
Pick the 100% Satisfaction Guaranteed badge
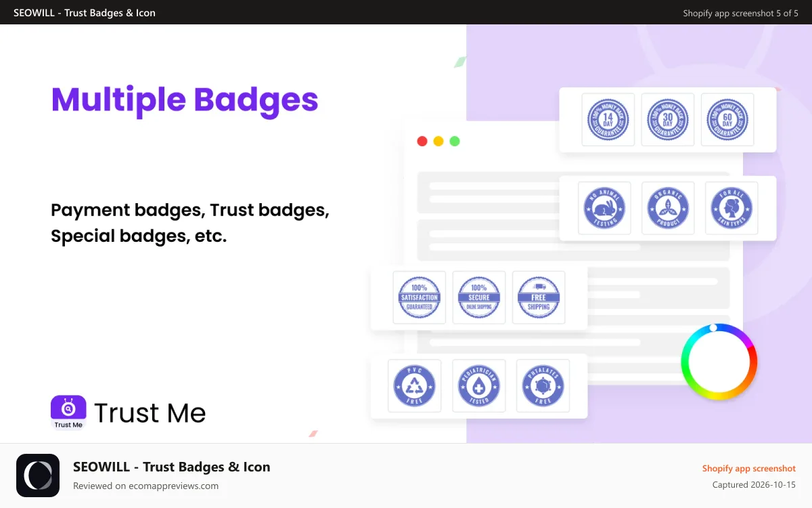pyautogui.click(x=420, y=297)
